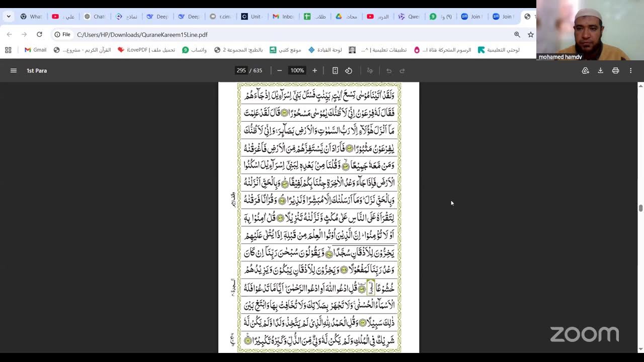Switch to the green طلاب sheets tab
The image size is (644, 362).
(315, 17)
